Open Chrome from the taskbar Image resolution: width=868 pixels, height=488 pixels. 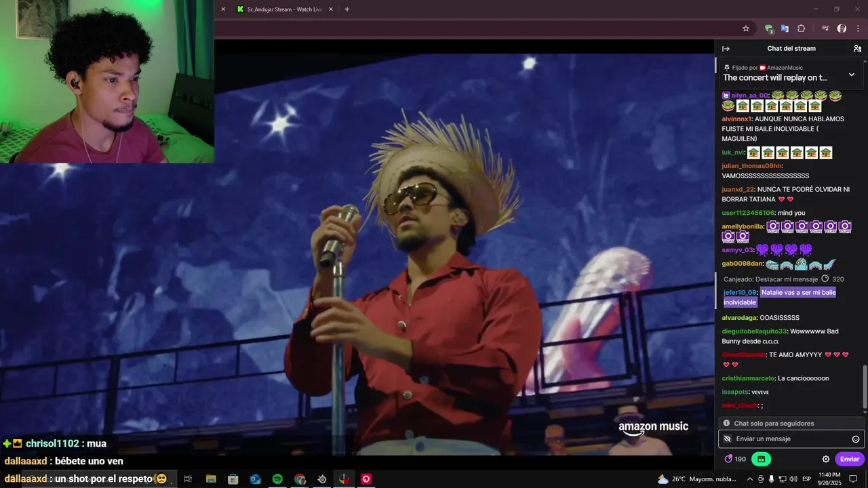pyautogui.click(x=300, y=479)
